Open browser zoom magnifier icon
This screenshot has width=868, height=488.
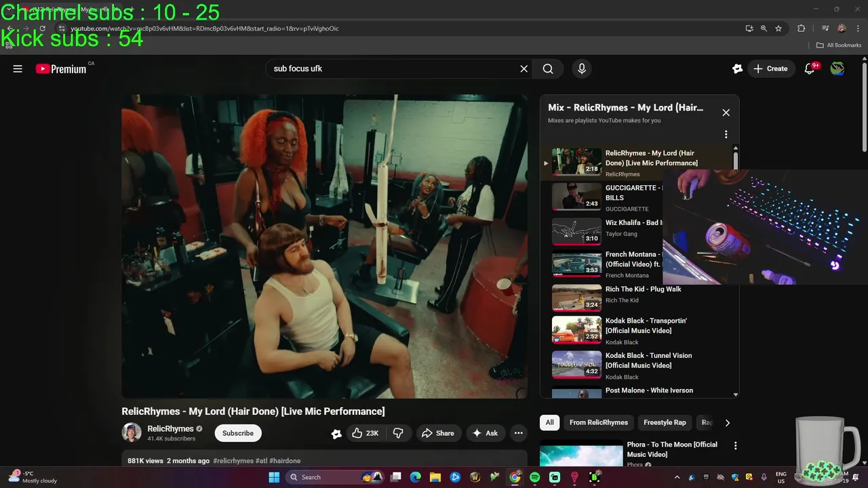click(x=764, y=28)
